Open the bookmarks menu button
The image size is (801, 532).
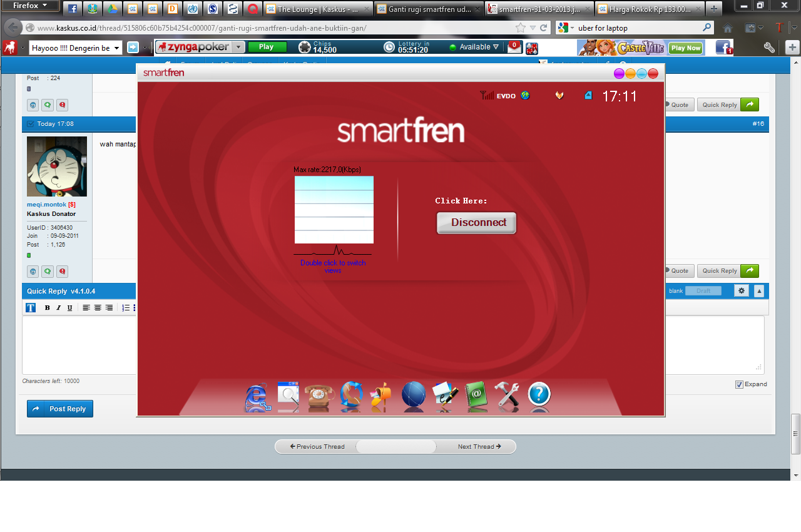[x=753, y=28]
